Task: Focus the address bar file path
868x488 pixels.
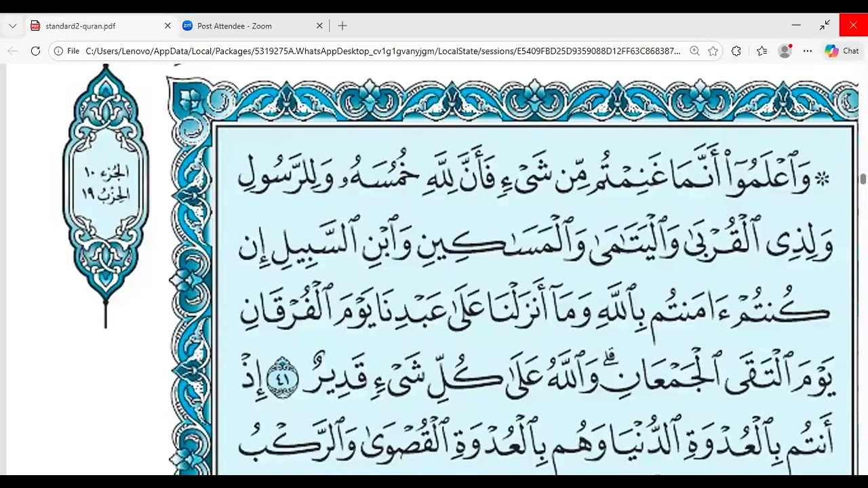Action: pyautogui.click(x=383, y=51)
